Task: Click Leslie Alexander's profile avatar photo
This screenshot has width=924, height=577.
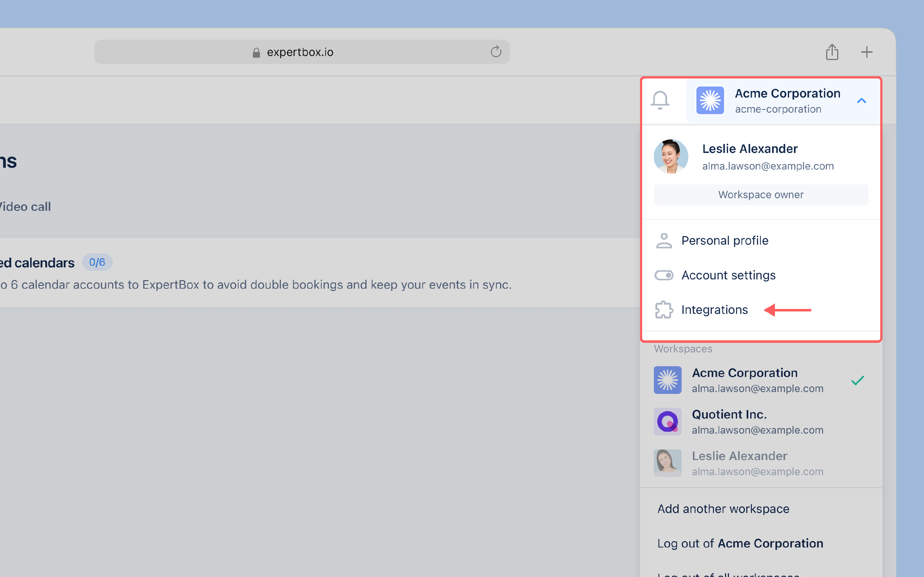Action: coord(671,156)
